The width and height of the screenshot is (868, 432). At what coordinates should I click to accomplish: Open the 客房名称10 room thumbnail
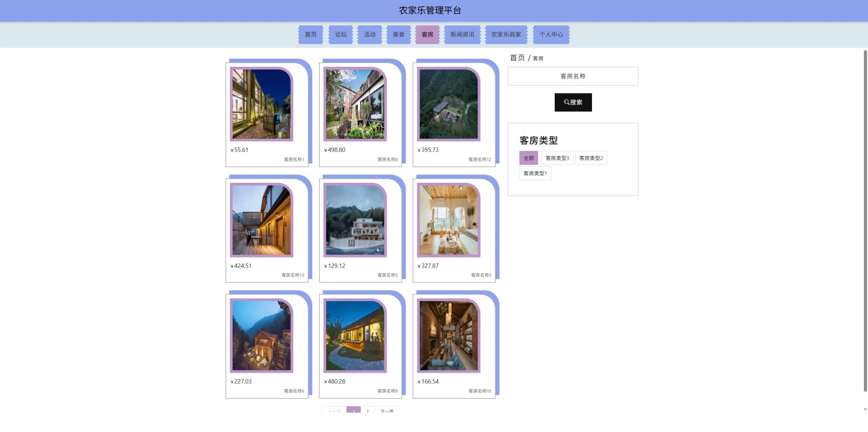tap(448, 335)
